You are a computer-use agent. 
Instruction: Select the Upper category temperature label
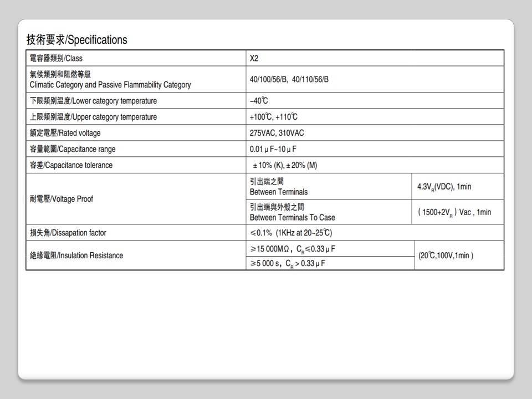(93, 117)
